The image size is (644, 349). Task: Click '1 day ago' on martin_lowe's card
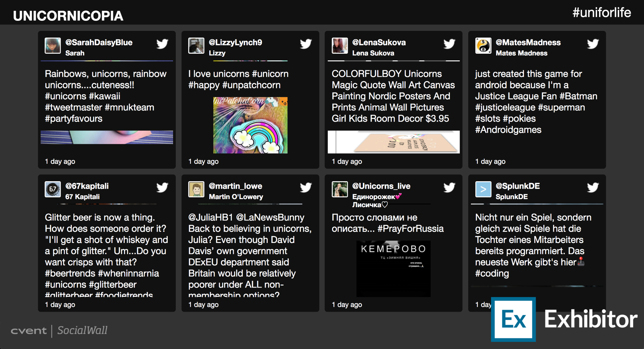203,305
